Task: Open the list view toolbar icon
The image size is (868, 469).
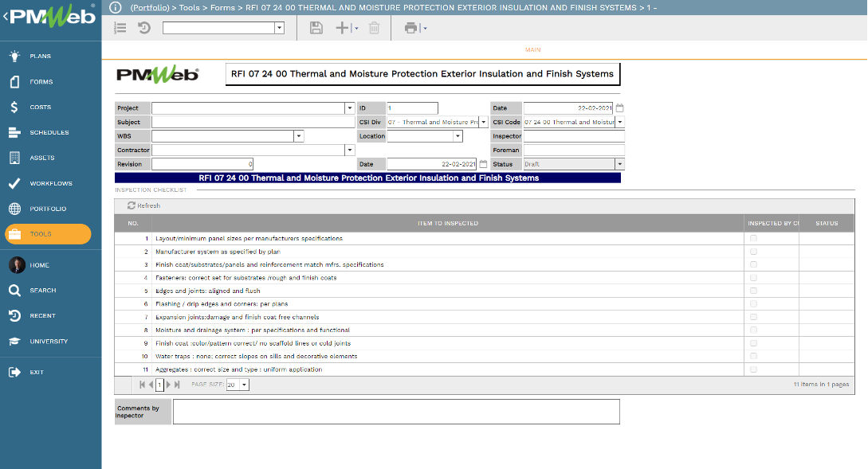Action: pos(120,28)
